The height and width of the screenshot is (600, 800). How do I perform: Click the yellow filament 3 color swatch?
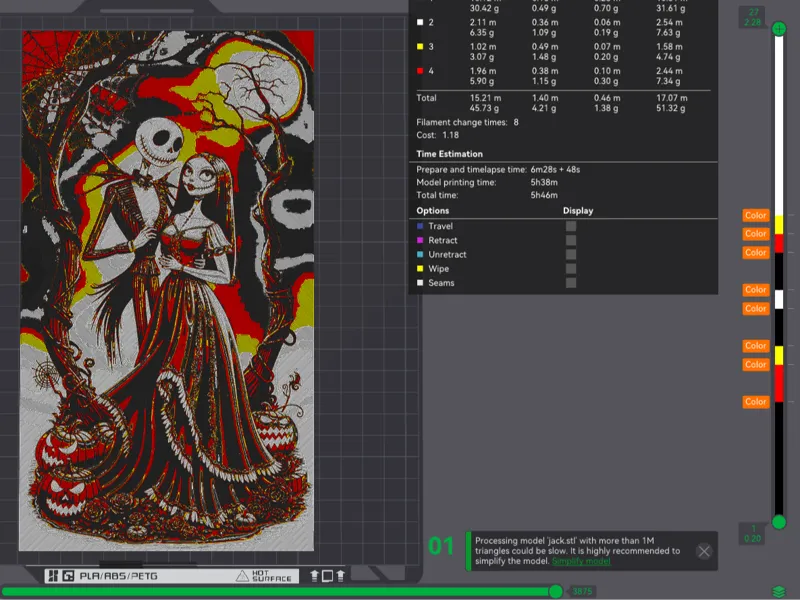tap(420, 46)
